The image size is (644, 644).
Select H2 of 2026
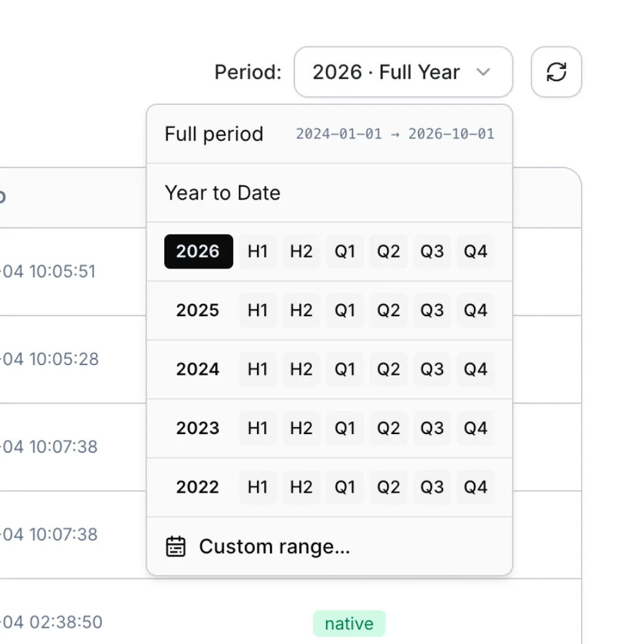pos(301,251)
